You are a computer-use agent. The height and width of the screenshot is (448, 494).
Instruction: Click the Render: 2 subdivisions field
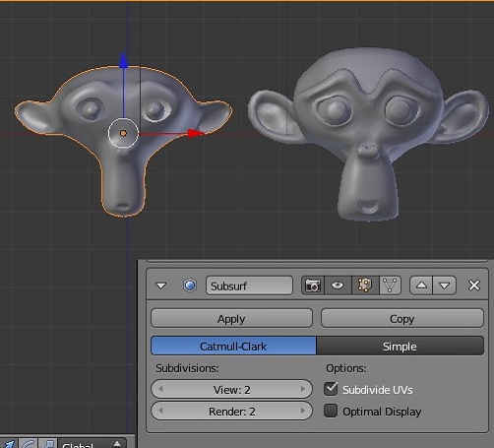[231, 412]
